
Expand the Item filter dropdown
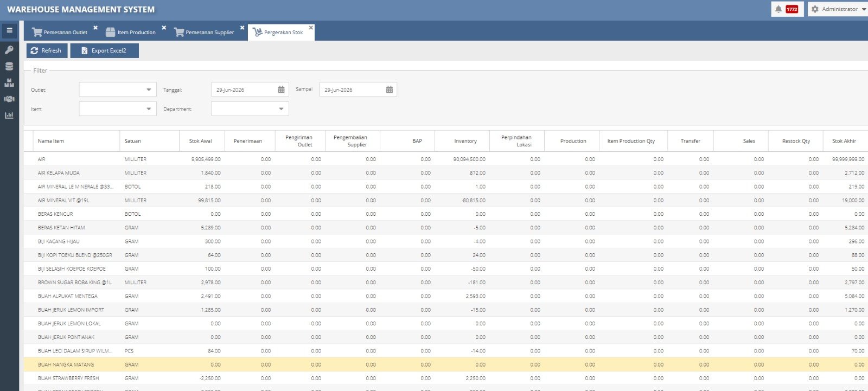pyautogui.click(x=149, y=109)
